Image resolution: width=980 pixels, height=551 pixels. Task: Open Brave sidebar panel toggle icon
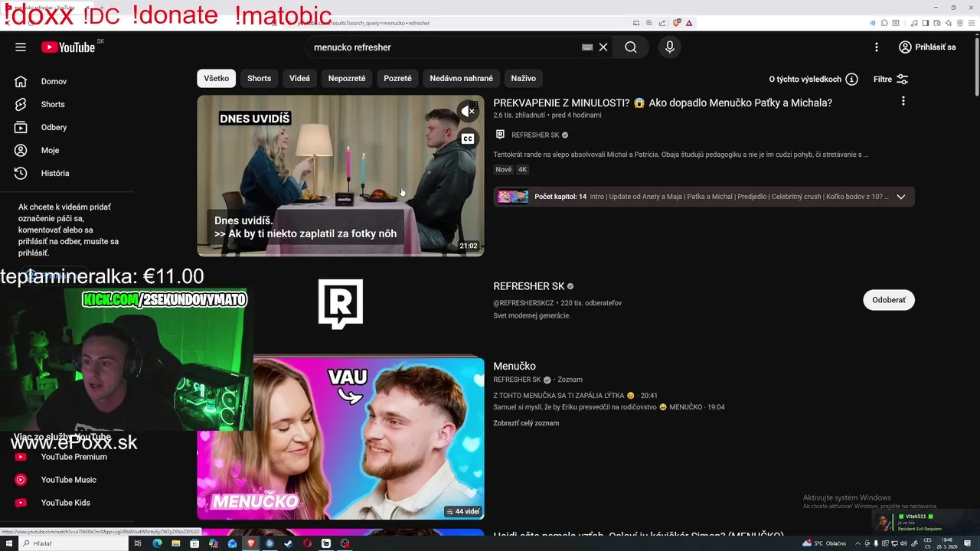click(925, 23)
